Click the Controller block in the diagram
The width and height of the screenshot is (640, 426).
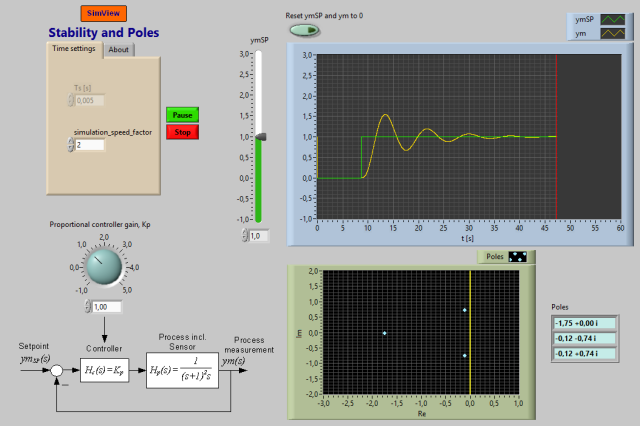(103, 370)
